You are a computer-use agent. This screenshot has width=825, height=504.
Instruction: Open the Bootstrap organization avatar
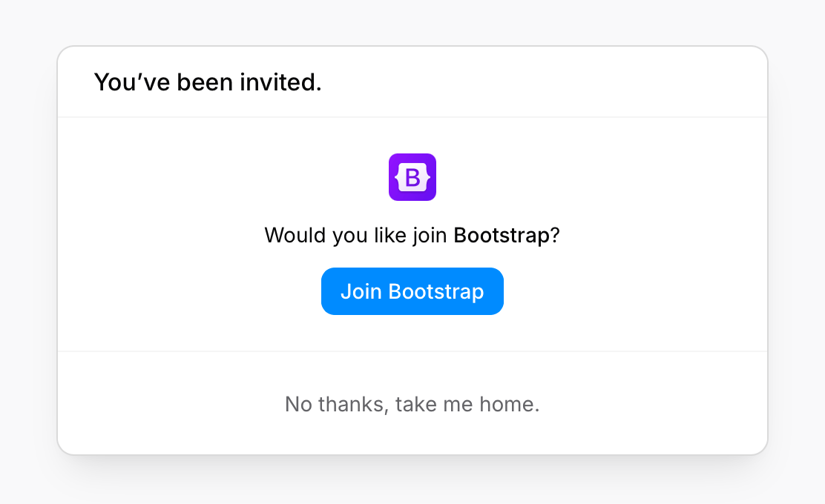pos(412,177)
